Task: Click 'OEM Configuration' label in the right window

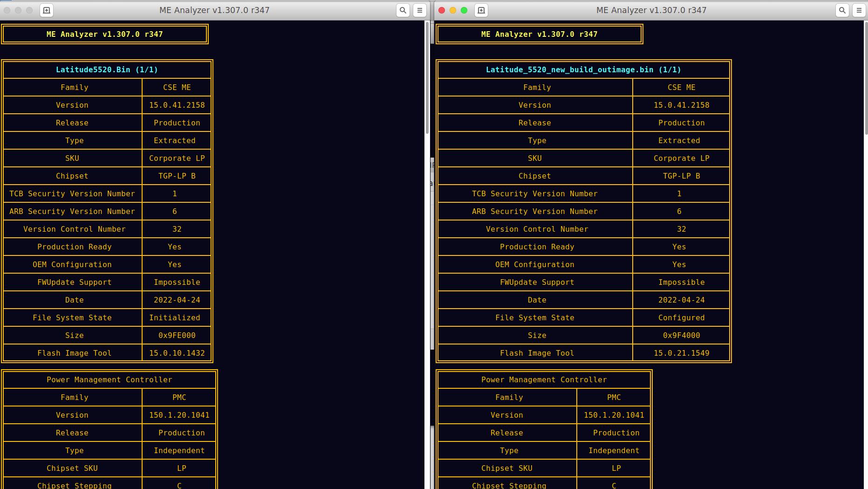Action: click(534, 264)
